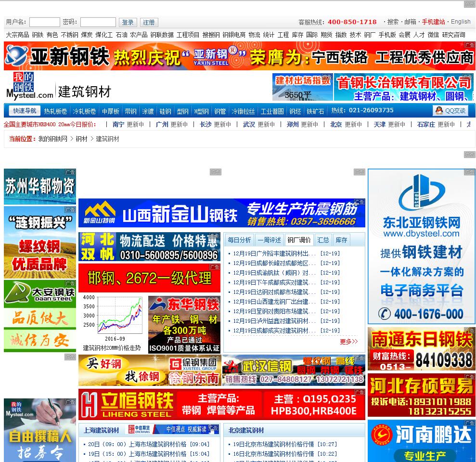The width and height of the screenshot is (476, 462).
Task: Click 武汉 city price link
Action: click(x=249, y=125)
